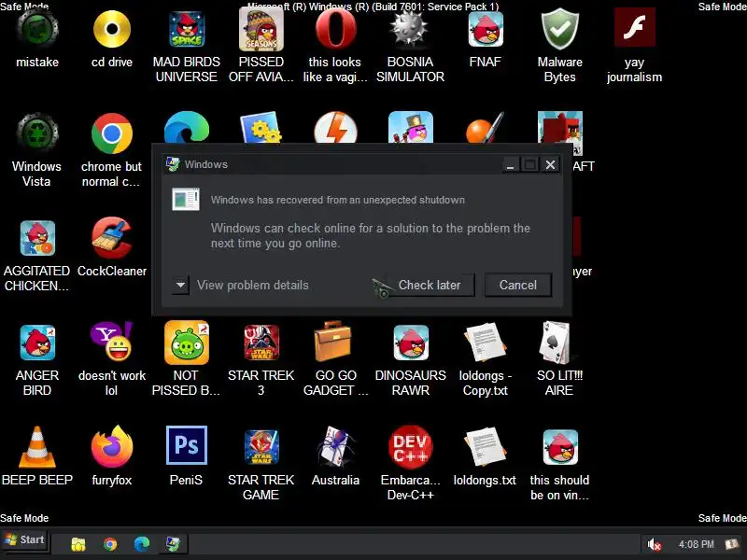Open furryfox Firefox icon
This screenshot has width=747, height=560.
112,447
